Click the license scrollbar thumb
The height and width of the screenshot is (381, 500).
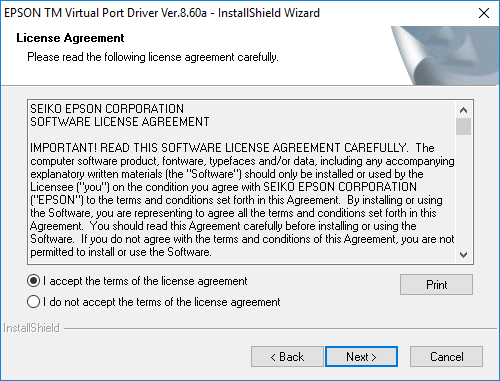coord(463,126)
